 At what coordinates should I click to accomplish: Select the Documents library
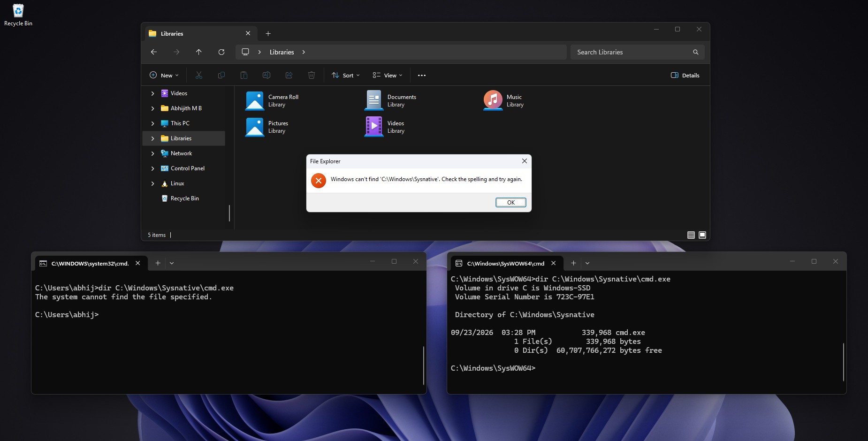coord(390,101)
